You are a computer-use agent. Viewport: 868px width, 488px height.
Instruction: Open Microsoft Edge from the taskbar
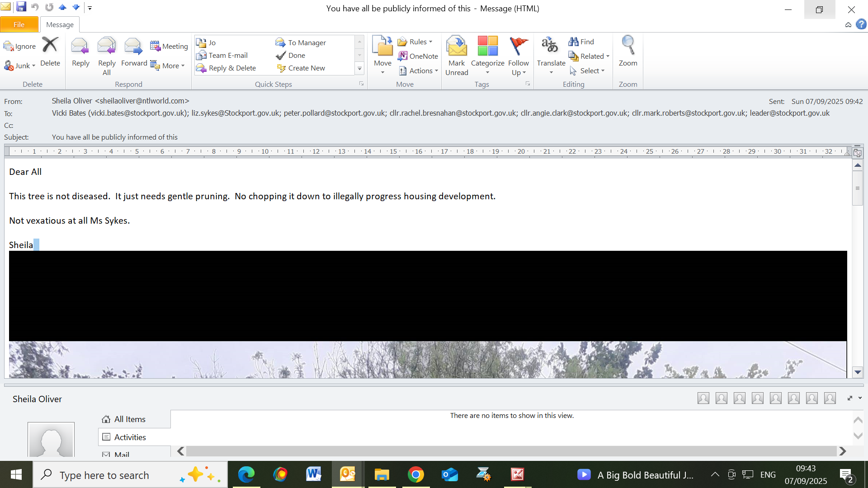click(x=246, y=474)
